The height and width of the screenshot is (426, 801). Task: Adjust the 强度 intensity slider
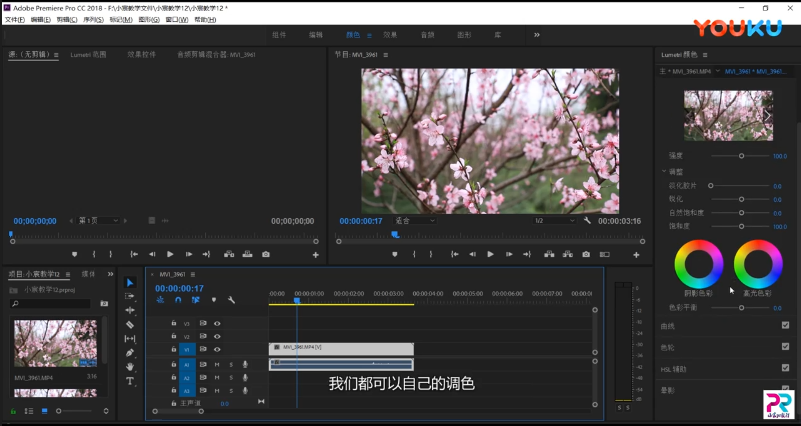point(741,156)
